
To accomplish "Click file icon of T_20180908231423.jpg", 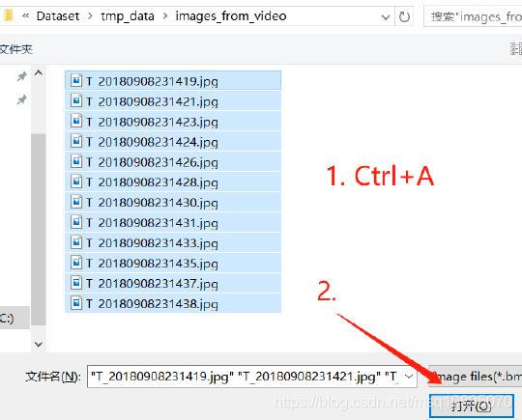I will pyautogui.click(x=76, y=121).
